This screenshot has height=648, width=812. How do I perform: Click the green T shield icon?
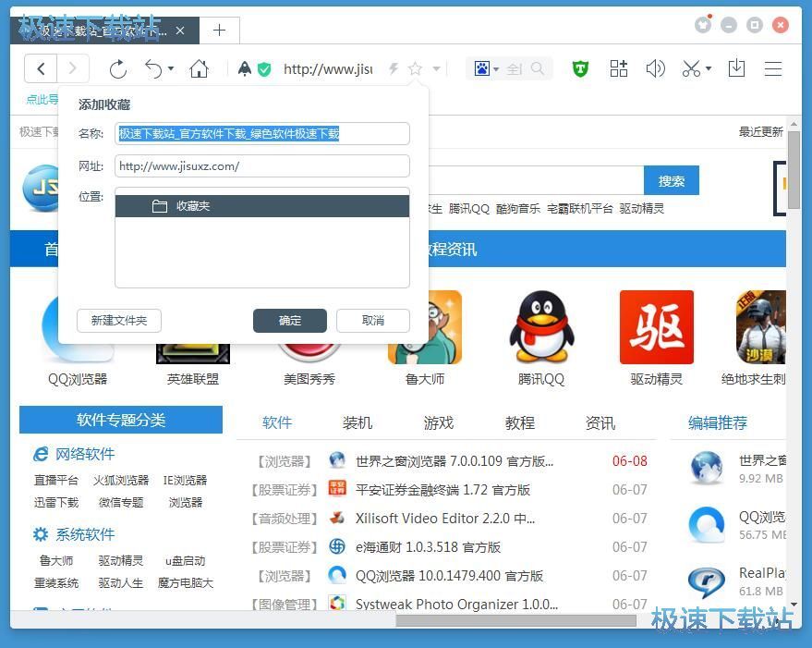point(580,68)
